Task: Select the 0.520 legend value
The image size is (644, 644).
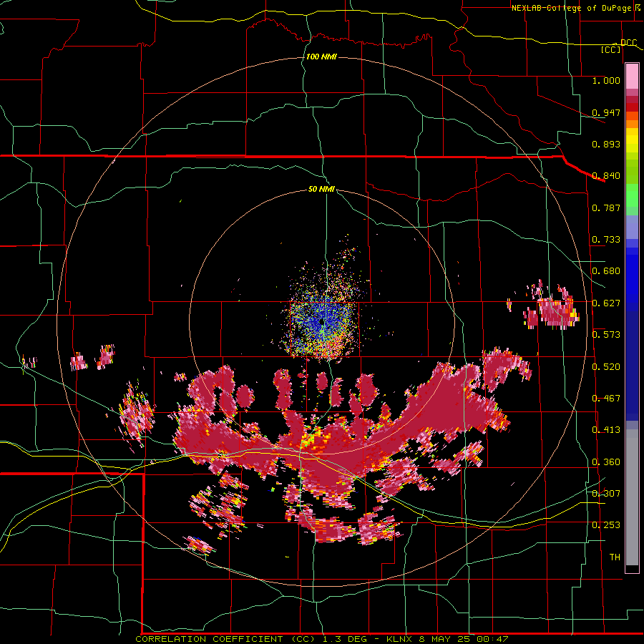Action: [606, 367]
